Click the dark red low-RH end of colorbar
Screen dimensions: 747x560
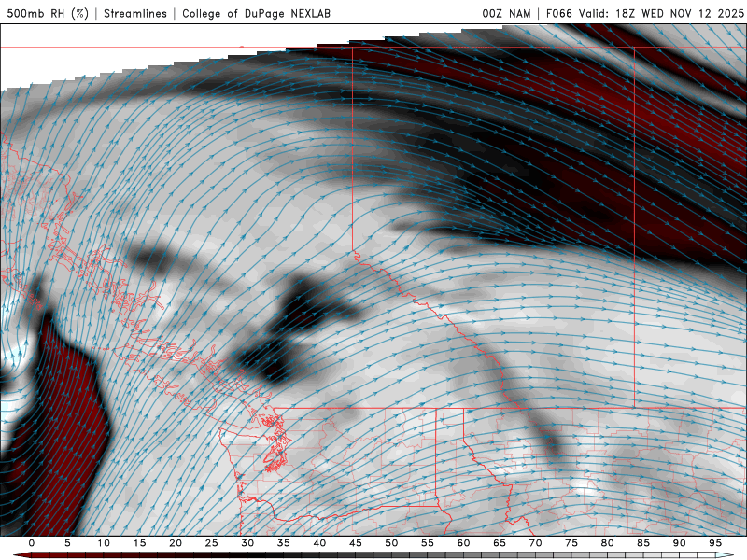point(21,555)
